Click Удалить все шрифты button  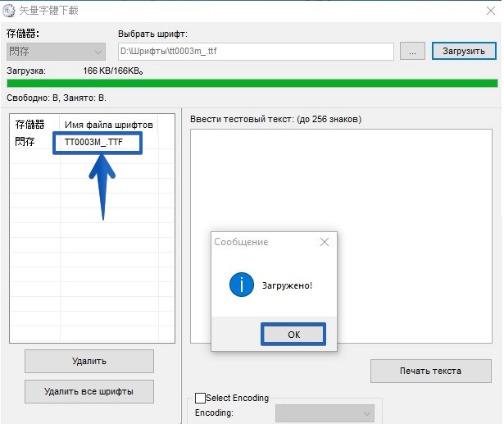coord(89,391)
